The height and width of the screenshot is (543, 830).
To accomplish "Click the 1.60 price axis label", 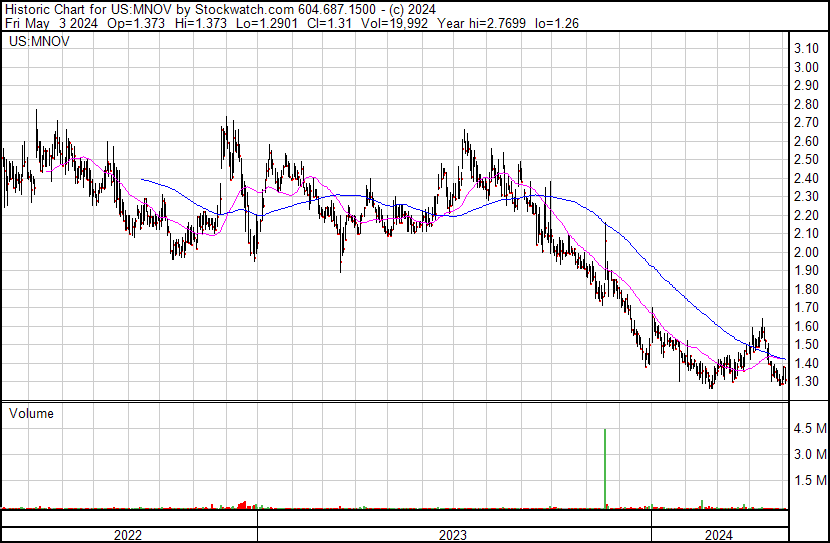I will coord(806,326).
